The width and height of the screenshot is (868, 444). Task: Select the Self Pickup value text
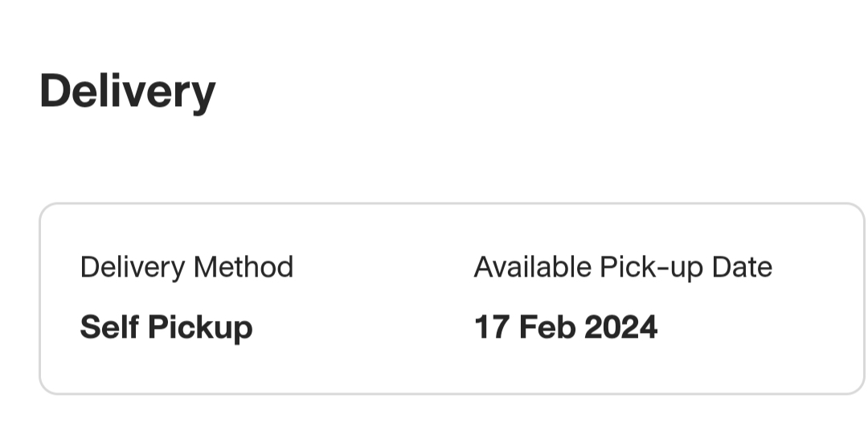click(166, 327)
